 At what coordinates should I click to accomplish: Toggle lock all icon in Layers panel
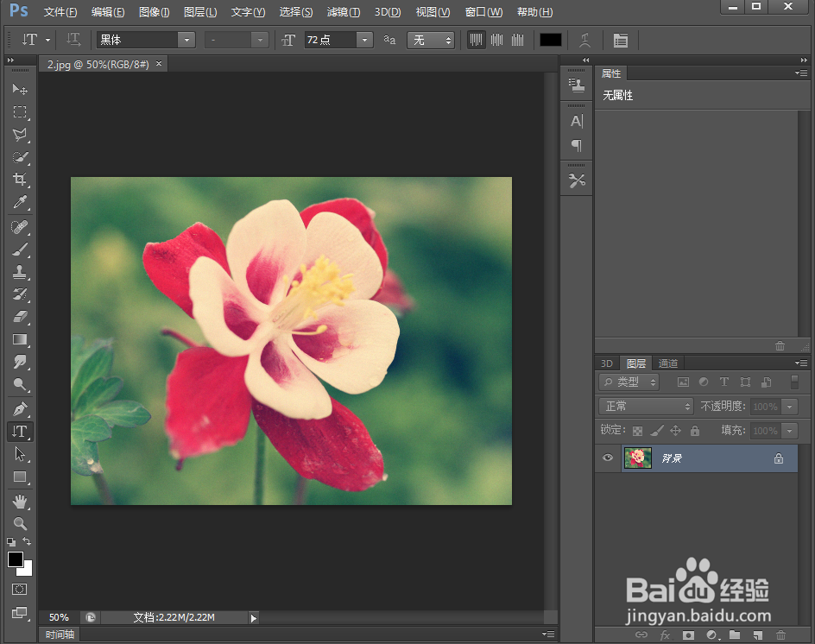click(695, 431)
